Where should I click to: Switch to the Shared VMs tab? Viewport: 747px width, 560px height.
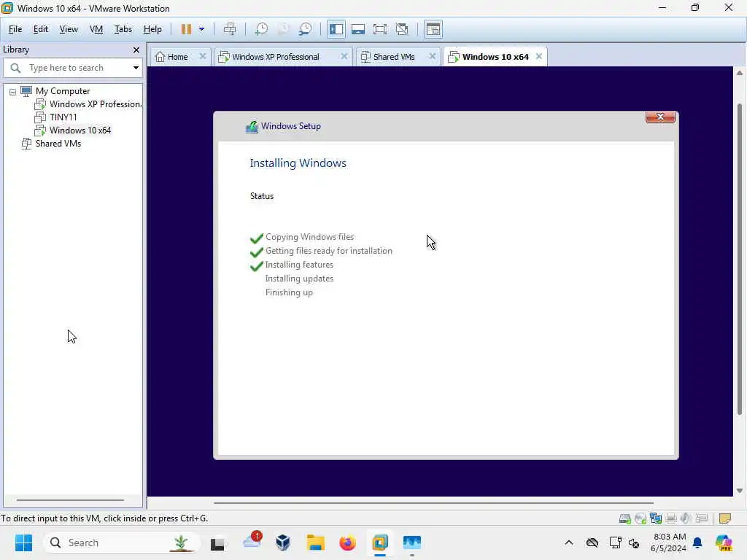394,57
